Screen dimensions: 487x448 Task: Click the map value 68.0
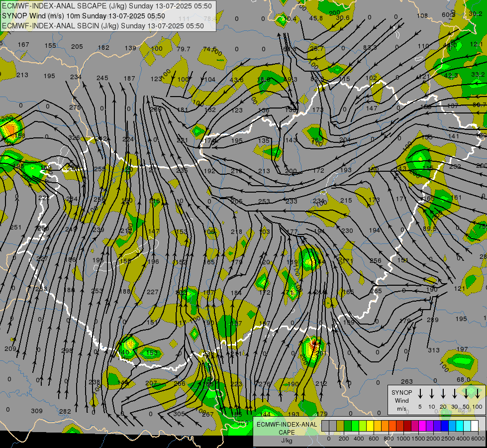464,380
